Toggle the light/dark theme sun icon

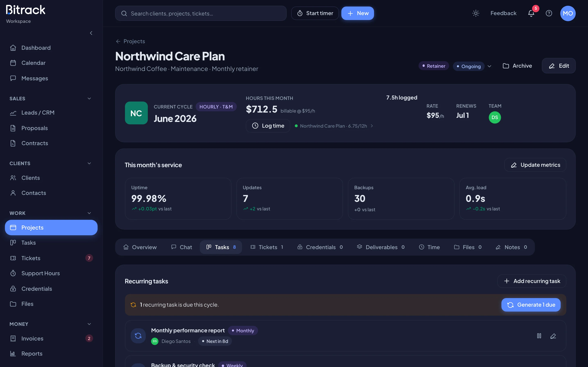pyautogui.click(x=476, y=13)
